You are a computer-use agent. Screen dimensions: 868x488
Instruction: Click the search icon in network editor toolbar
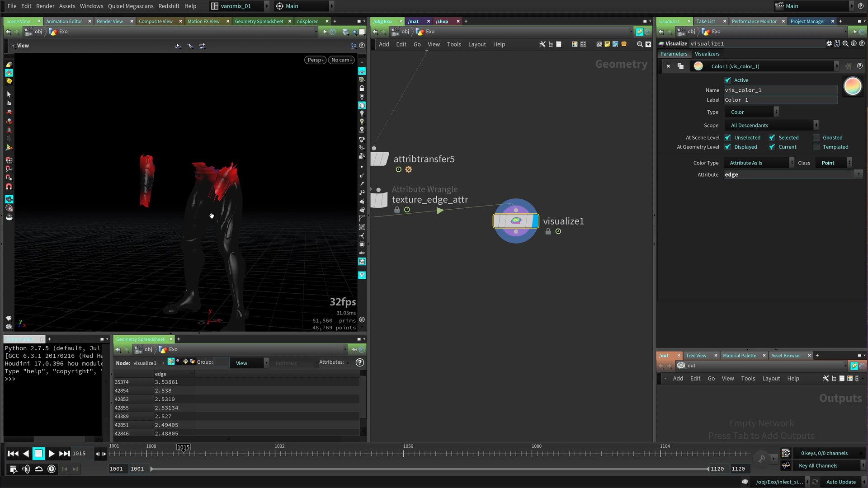coord(640,44)
